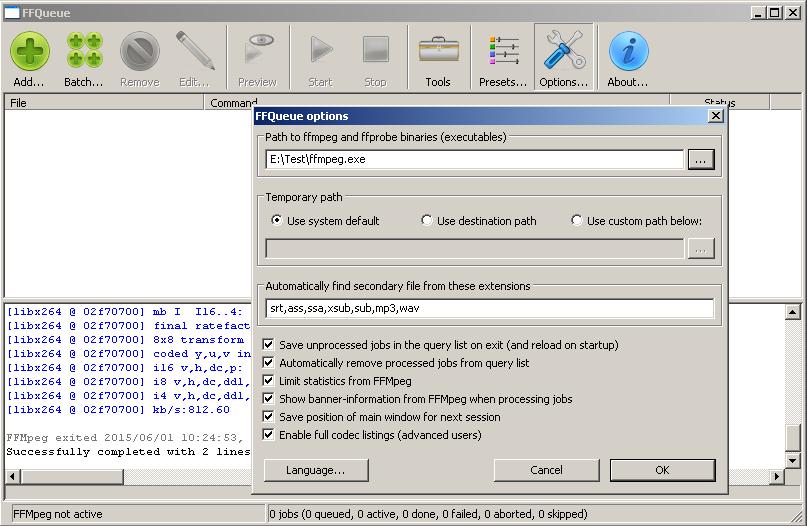Toggle Show banner-information from FFMpeg checkbox
This screenshot has height=526, width=807.
[x=268, y=398]
